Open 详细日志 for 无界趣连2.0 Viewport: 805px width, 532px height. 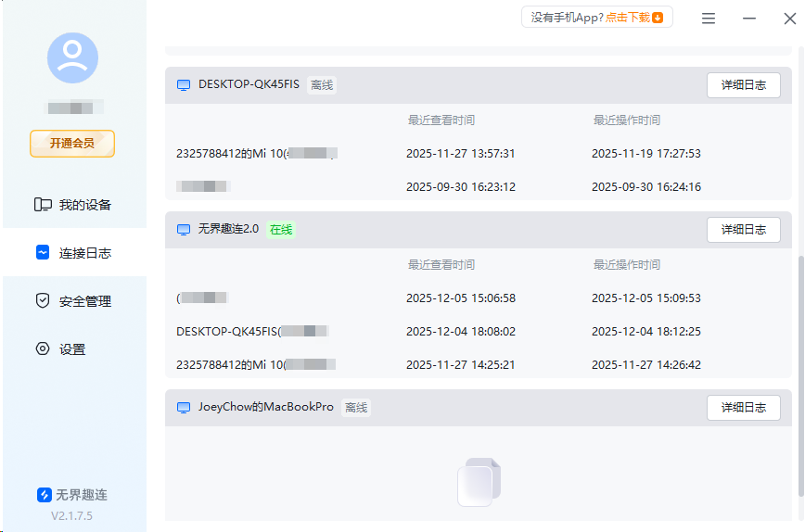coord(743,230)
